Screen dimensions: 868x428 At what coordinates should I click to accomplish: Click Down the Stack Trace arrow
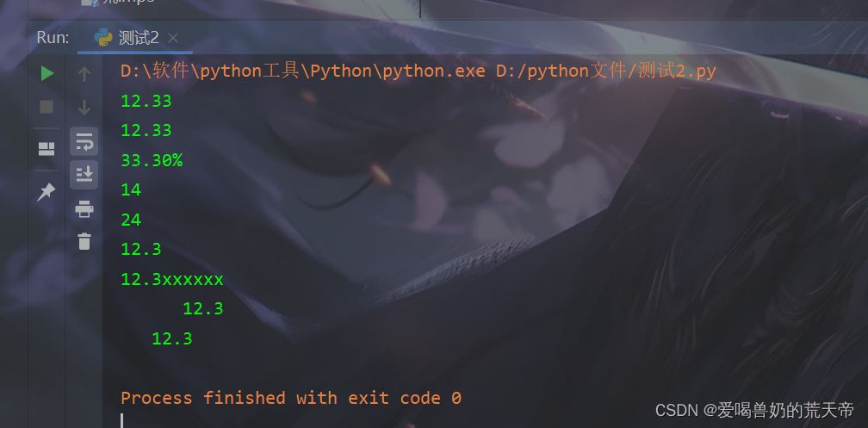pos(84,108)
